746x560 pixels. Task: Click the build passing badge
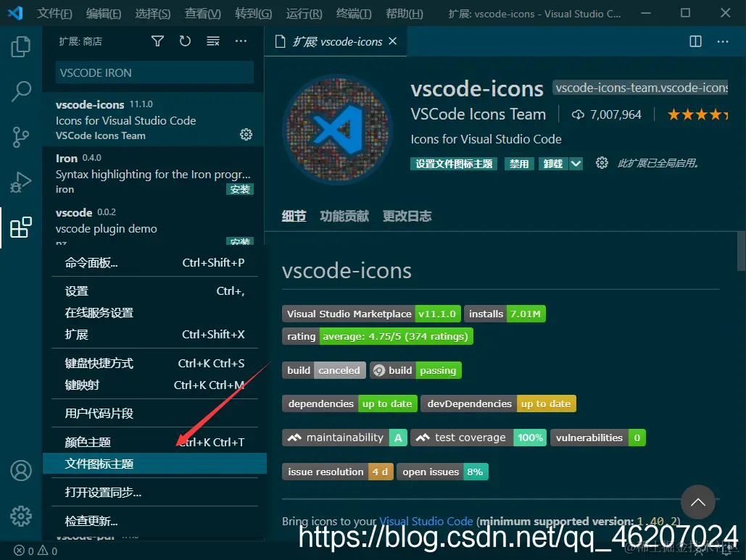pyautogui.click(x=416, y=370)
